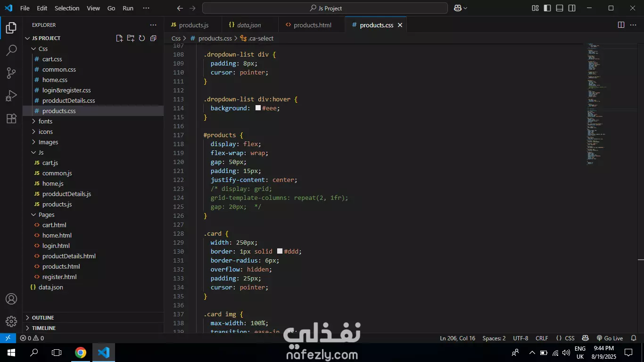
Task: Close the products.css tab
Action: click(400, 25)
